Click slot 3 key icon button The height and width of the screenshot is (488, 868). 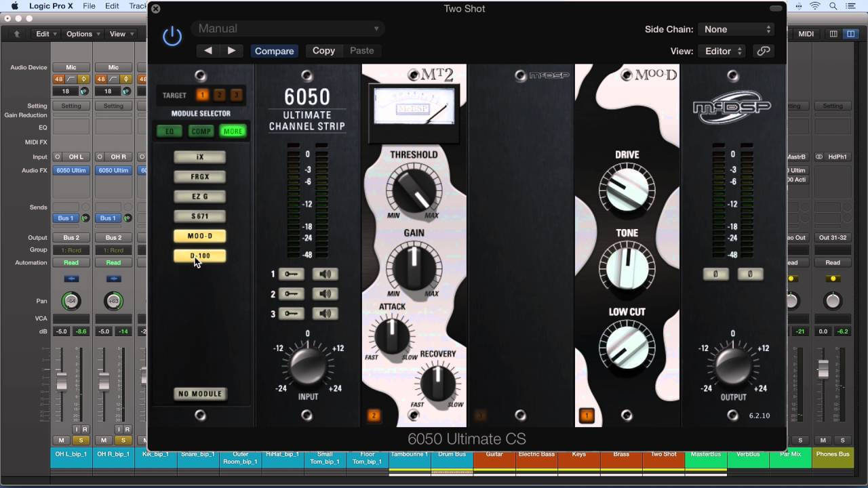[292, 314]
